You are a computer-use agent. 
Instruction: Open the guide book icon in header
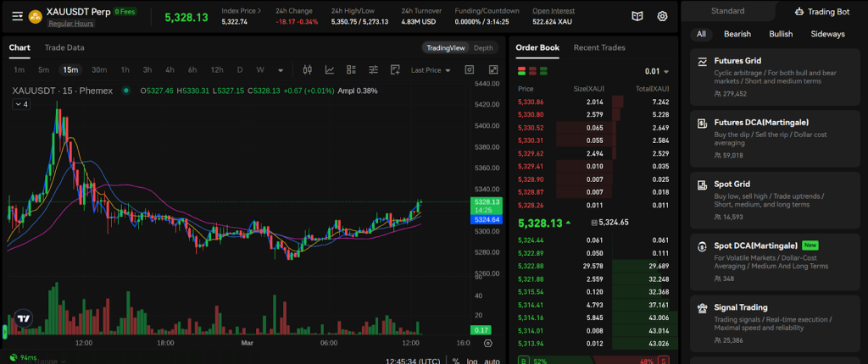637,16
